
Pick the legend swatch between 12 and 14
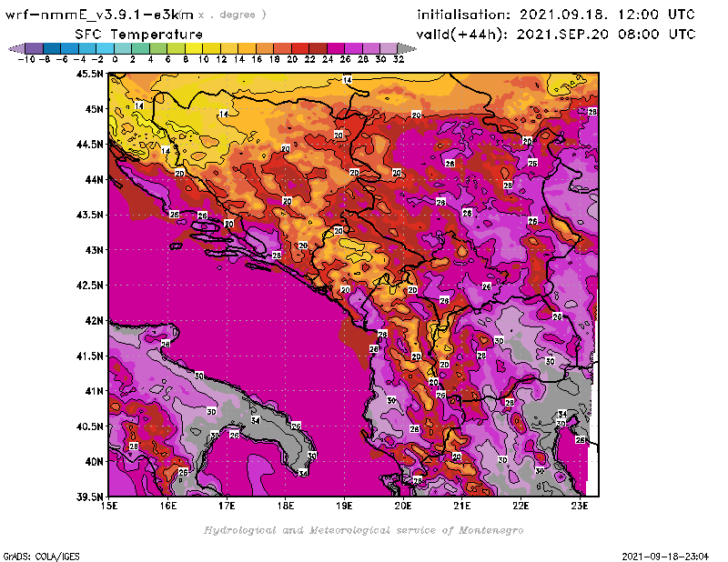229,48
